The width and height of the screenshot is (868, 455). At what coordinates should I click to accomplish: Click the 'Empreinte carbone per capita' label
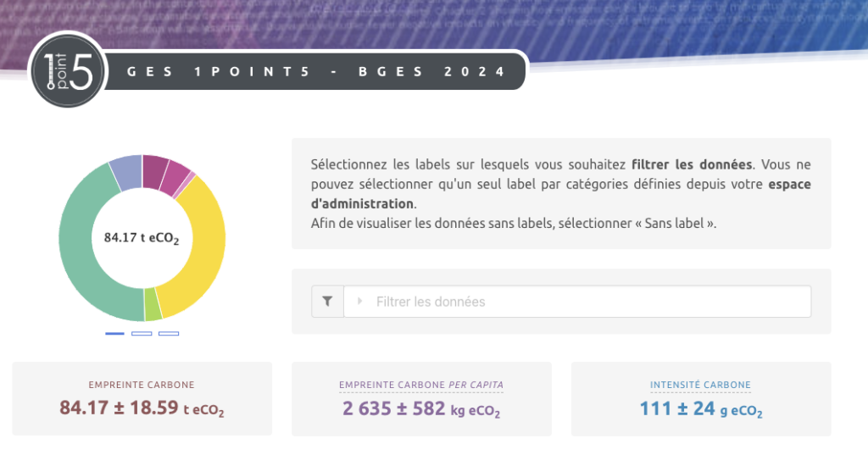click(x=421, y=385)
